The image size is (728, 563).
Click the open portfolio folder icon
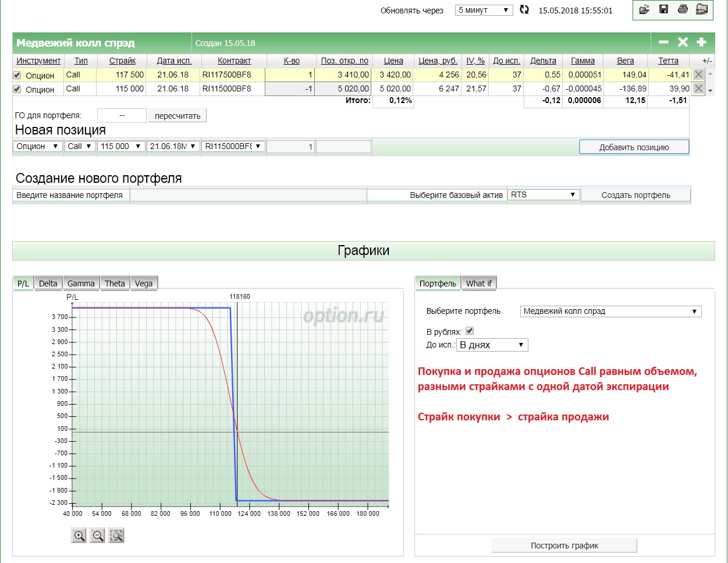coord(644,9)
